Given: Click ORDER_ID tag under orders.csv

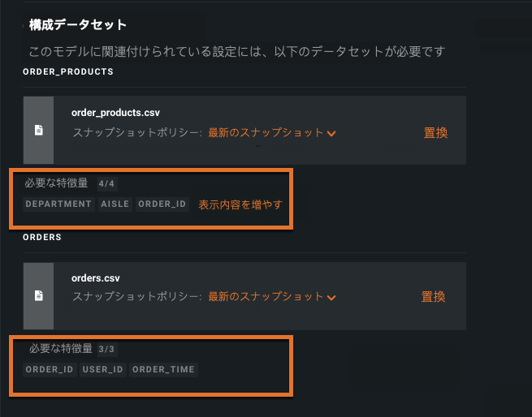Looking at the screenshot, I should point(50,370).
